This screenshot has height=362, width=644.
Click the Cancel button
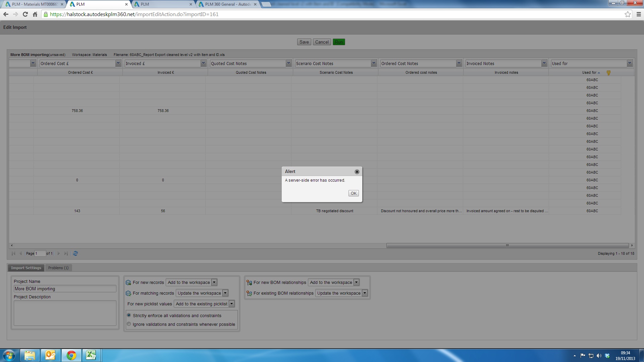pyautogui.click(x=322, y=42)
